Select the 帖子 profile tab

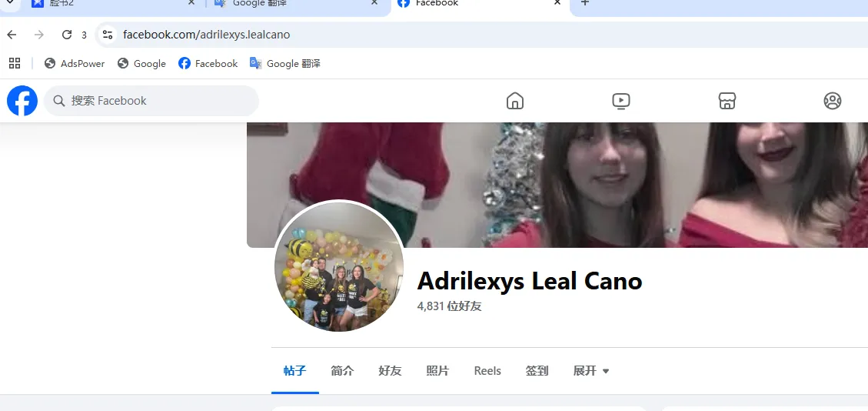pyautogui.click(x=295, y=370)
